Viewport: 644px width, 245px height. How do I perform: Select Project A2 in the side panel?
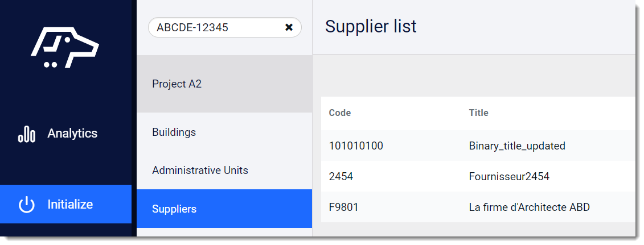tap(224, 84)
